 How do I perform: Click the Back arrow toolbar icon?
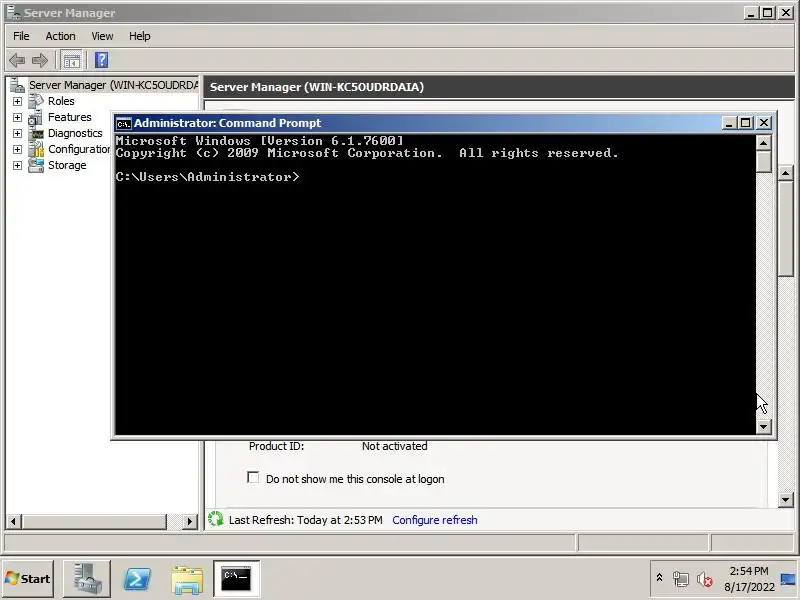pos(17,60)
